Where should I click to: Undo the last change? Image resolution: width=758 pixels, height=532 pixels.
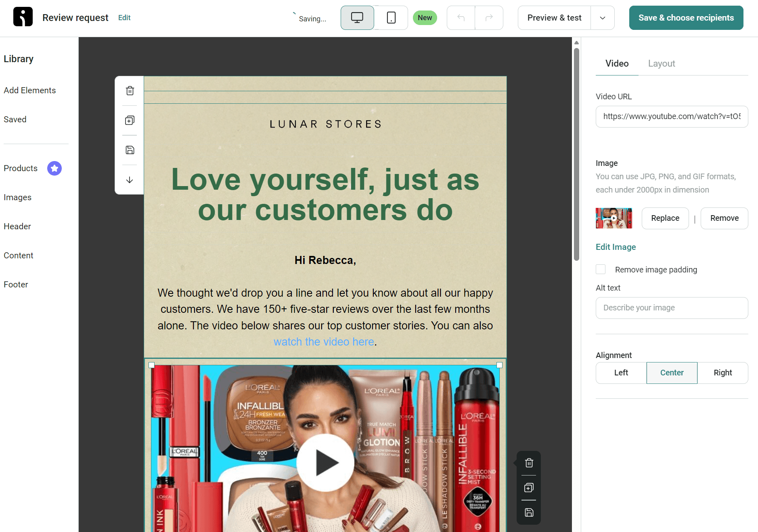[461, 18]
